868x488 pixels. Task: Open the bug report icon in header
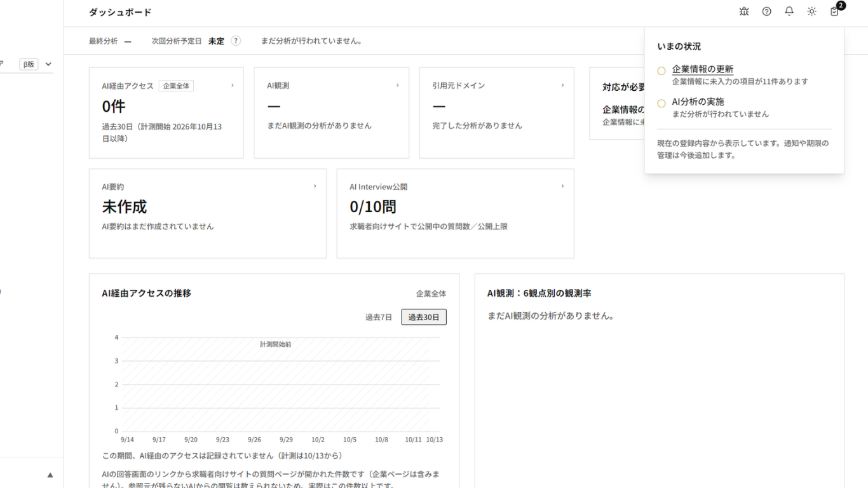[744, 11]
